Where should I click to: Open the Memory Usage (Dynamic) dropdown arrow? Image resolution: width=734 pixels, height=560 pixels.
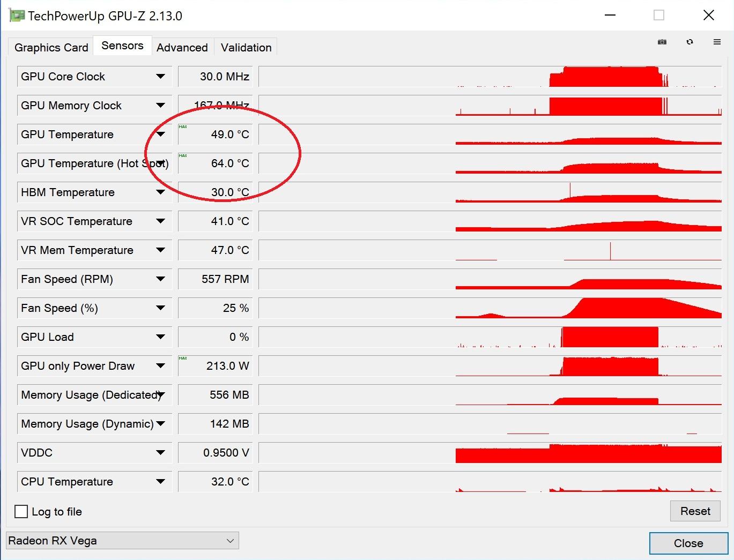(x=160, y=423)
